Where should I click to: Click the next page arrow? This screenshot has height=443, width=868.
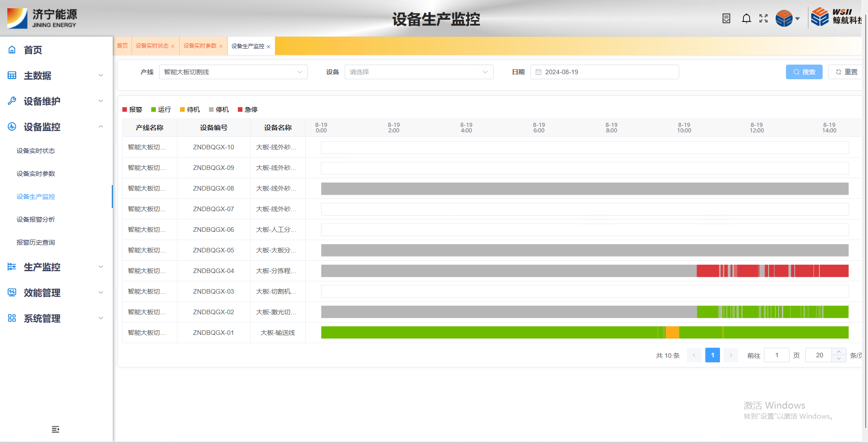coord(731,355)
